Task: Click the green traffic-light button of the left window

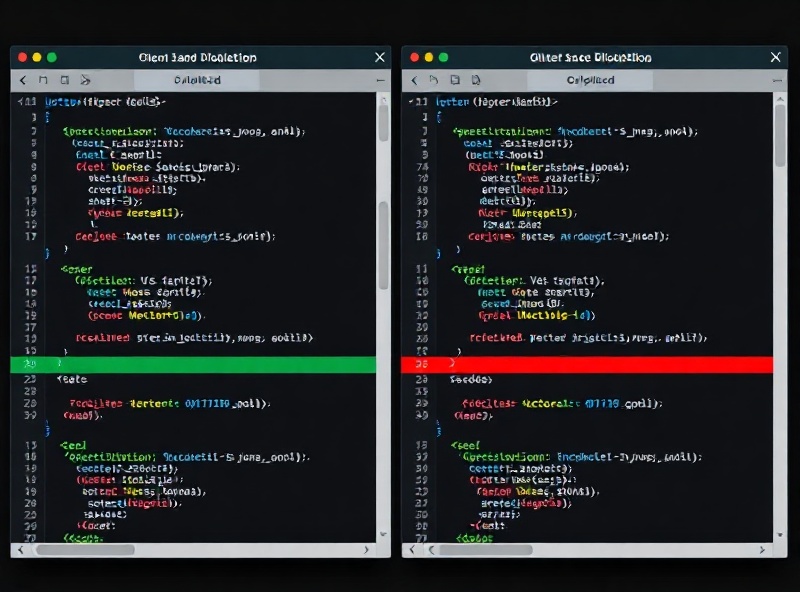Action: pyautogui.click(x=52, y=57)
